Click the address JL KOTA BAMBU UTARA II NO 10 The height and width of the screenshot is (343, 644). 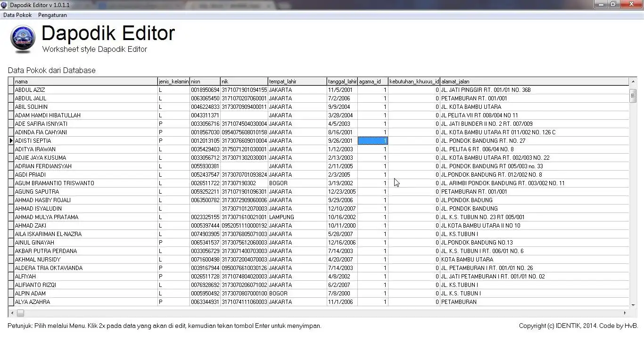535,226
